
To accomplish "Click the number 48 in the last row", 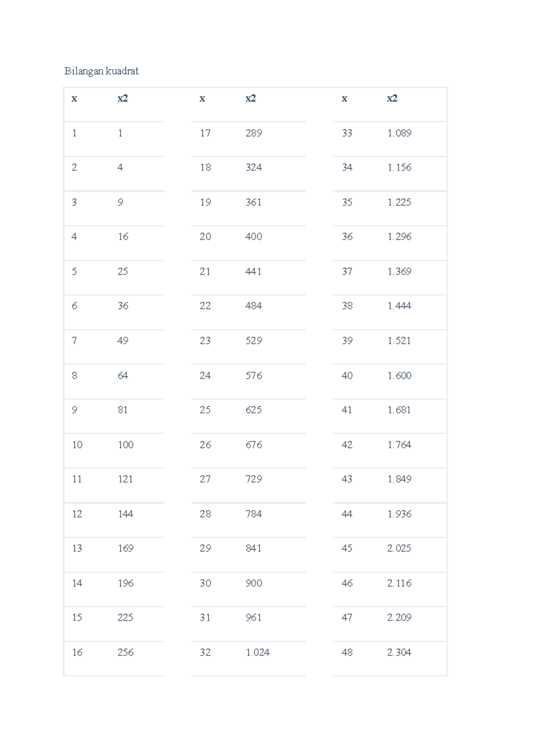I will coord(347,652).
